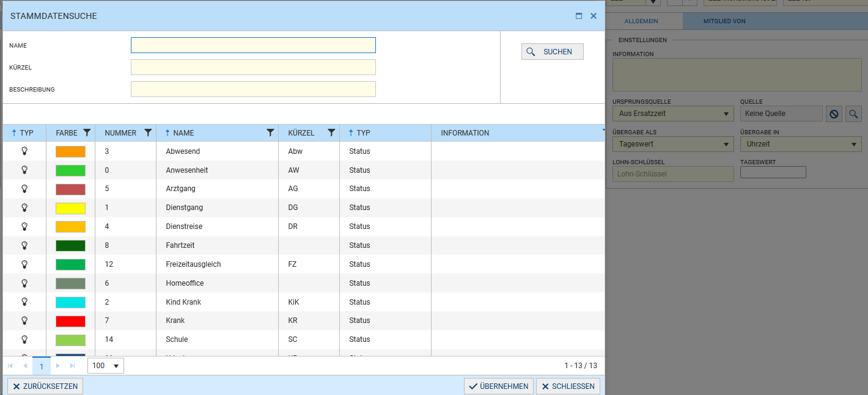
Task: Open filter for the NUMMER column
Action: tap(148, 132)
